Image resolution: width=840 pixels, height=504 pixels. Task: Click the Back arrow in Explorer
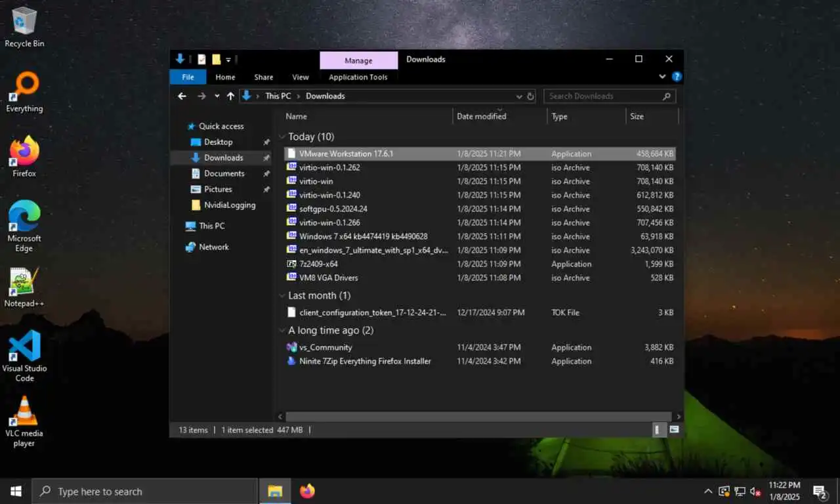click(182, 96)
